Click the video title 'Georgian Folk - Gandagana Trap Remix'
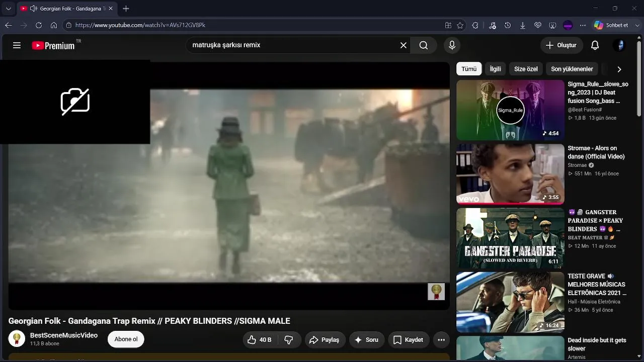The image size is (644, 362). [x=149, y=321]
